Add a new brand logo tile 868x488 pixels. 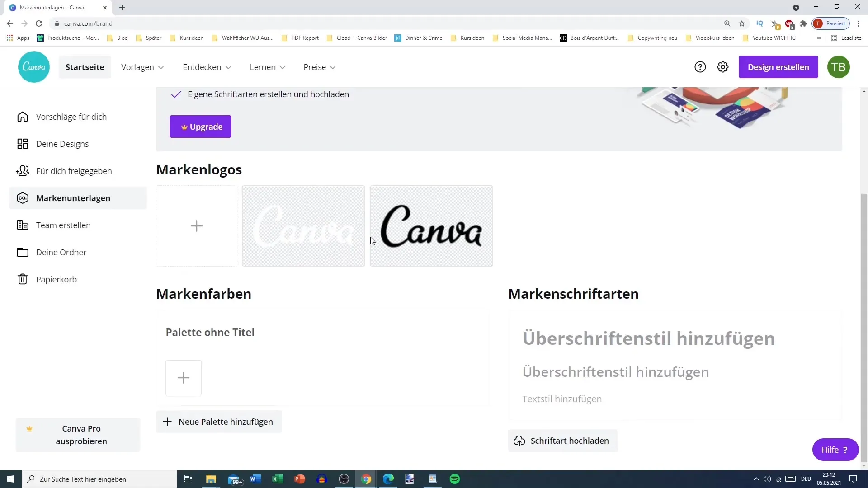(x=197, y=226)
